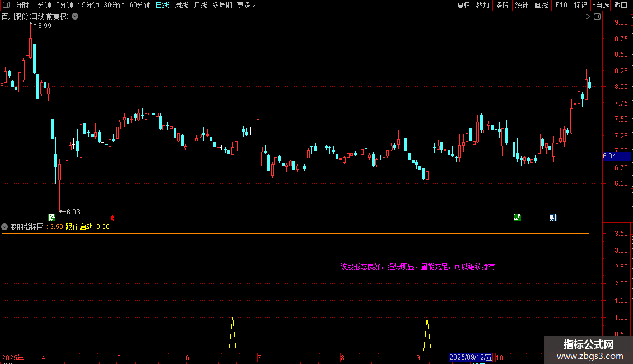
Task: Click the magenta 该股形态良好 commentary text
Action: click(x=417, y=267)
